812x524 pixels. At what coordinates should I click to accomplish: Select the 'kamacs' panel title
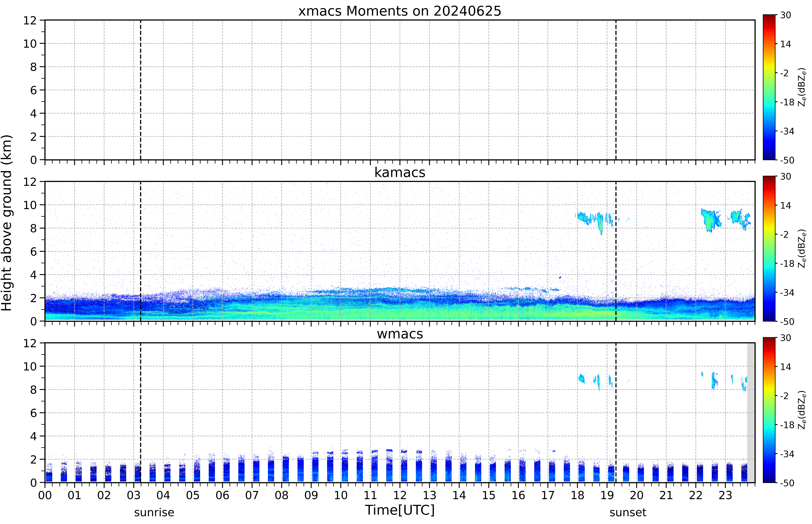click(400, 172)
